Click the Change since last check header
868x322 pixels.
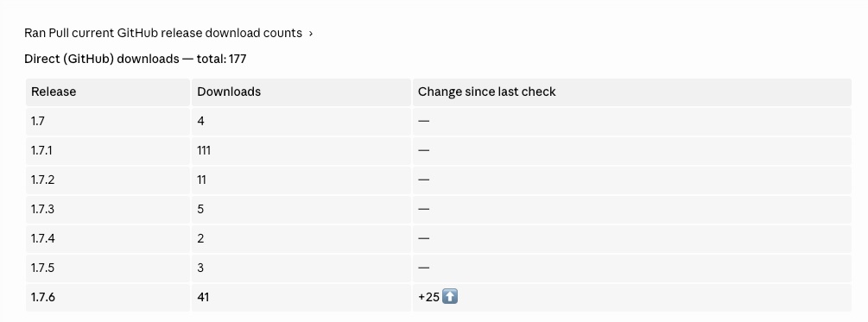(486, 92)
